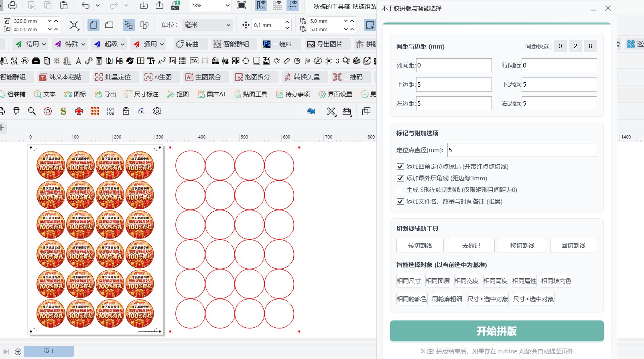Toggle the show rulers icon
The height and width of the screenshot is (359, 644).
click(261, 5)
